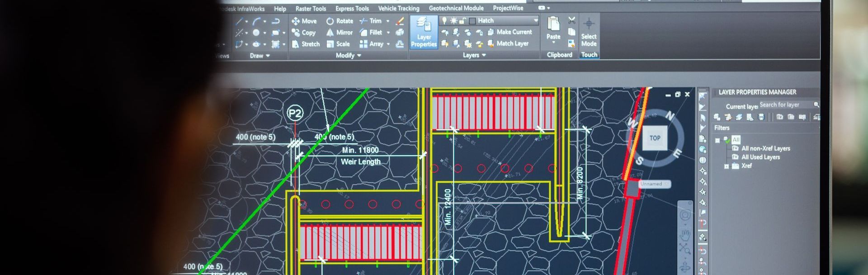This screenshot has width=868, height=275.
Task: Open the Geotechnical Module tab
Action: pos(456,8)
